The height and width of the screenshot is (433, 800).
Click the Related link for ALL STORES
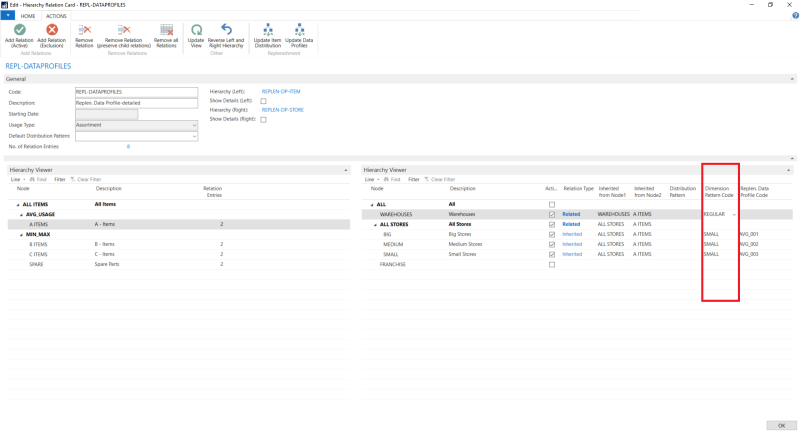click(571, 224)
